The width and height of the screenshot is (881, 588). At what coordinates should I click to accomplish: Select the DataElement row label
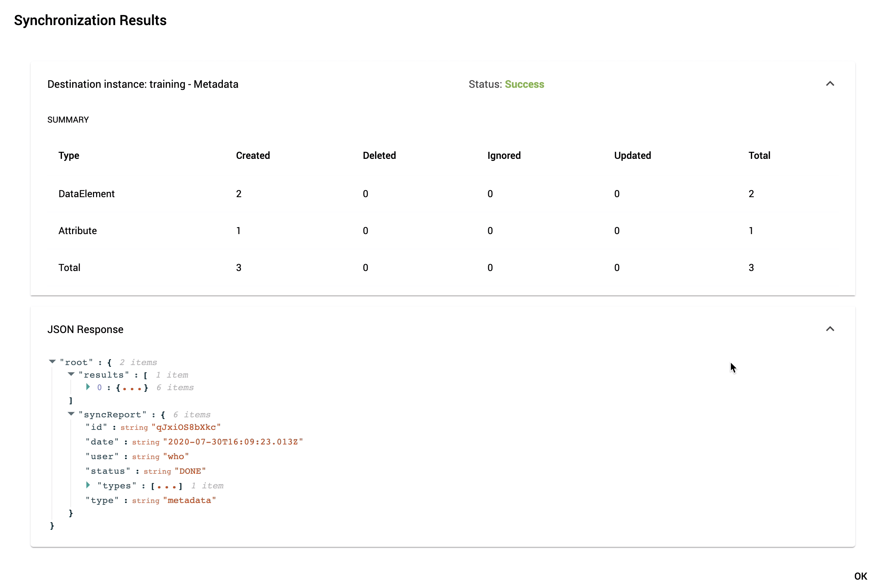tap(86, 194)
